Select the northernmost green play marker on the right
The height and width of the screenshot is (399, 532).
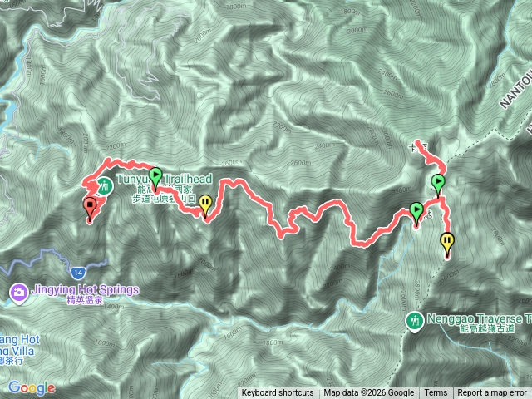click(438, 185)
